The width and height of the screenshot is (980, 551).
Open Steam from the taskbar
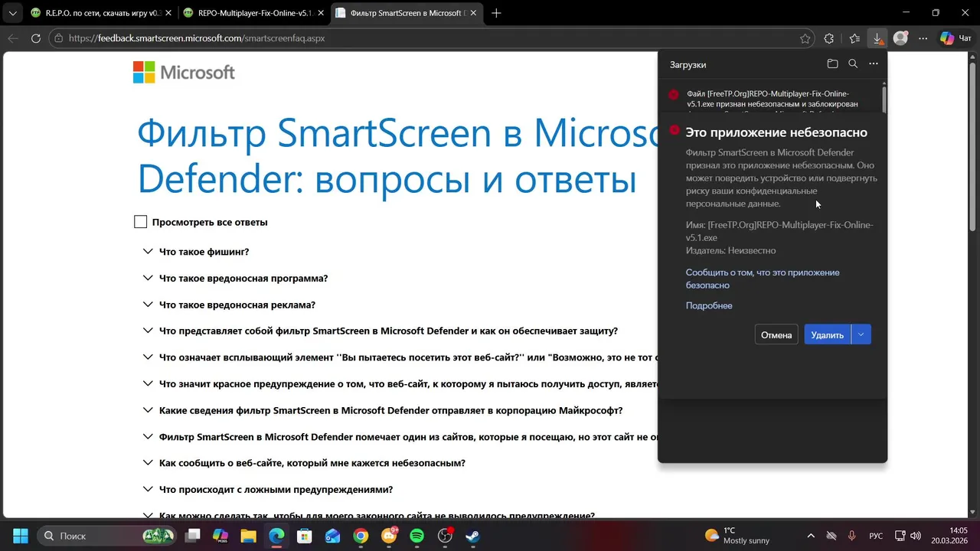[x=472, y=536]
